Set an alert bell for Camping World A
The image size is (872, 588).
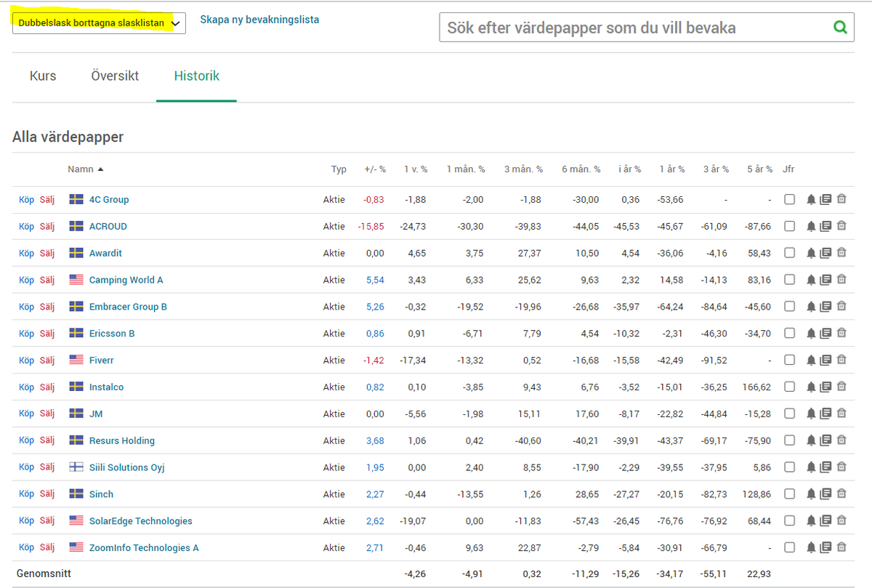coord(811,280)
